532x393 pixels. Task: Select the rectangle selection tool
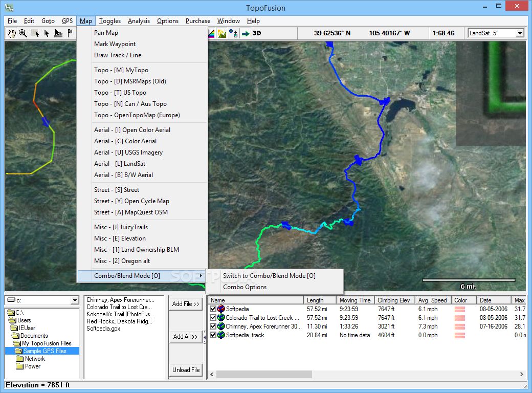point(35,33)
